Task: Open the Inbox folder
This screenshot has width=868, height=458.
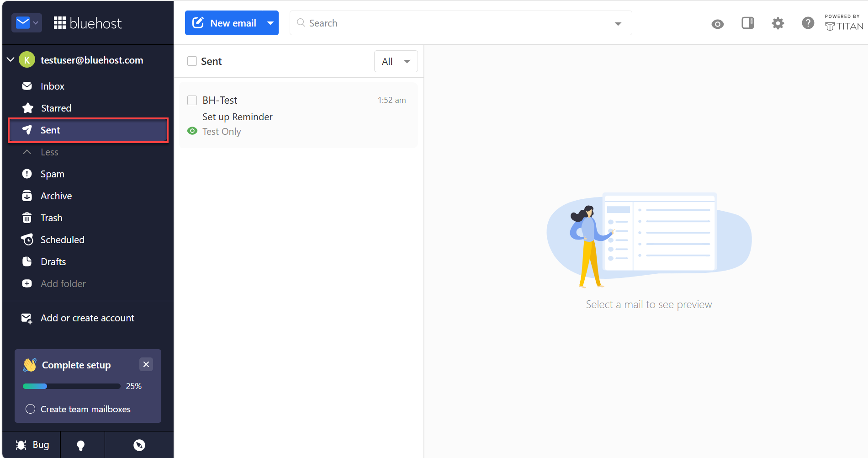Action: 88,86
